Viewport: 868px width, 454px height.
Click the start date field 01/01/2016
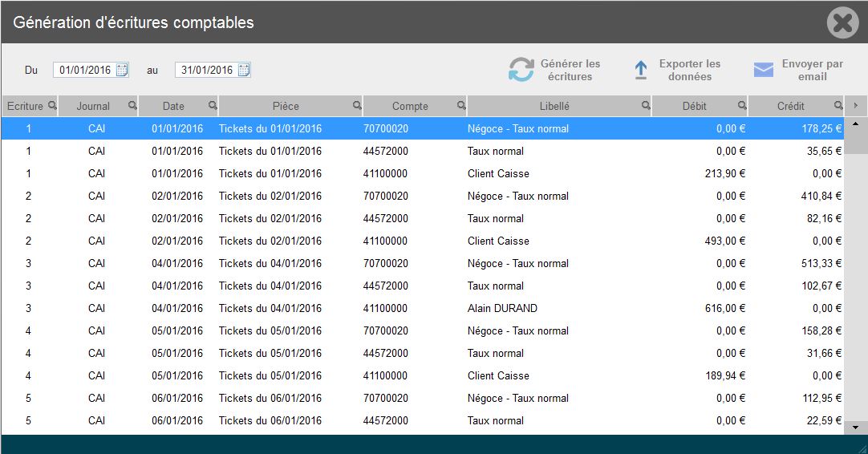(x=84, y=70)
